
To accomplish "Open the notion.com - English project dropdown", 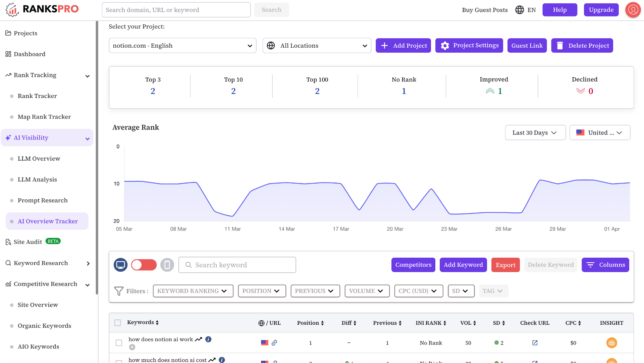I will 182,46.
